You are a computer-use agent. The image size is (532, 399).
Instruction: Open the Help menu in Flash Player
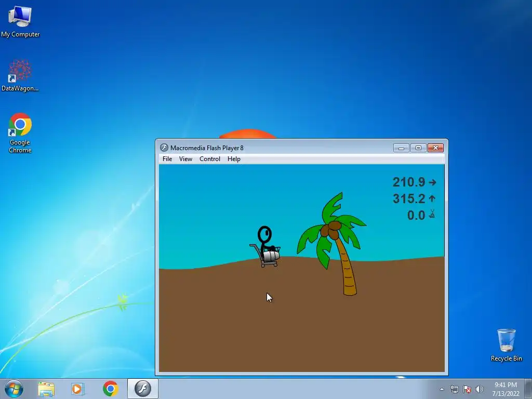(234, 159)
